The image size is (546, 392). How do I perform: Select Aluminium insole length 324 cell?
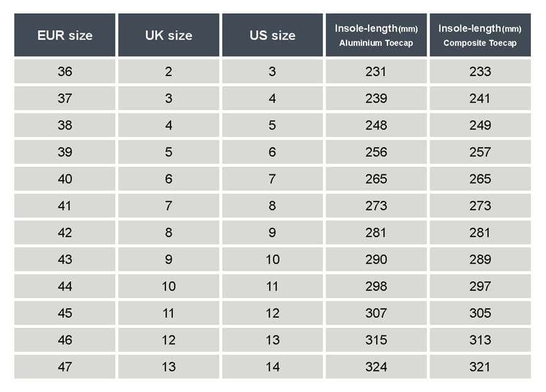point(376,367)
